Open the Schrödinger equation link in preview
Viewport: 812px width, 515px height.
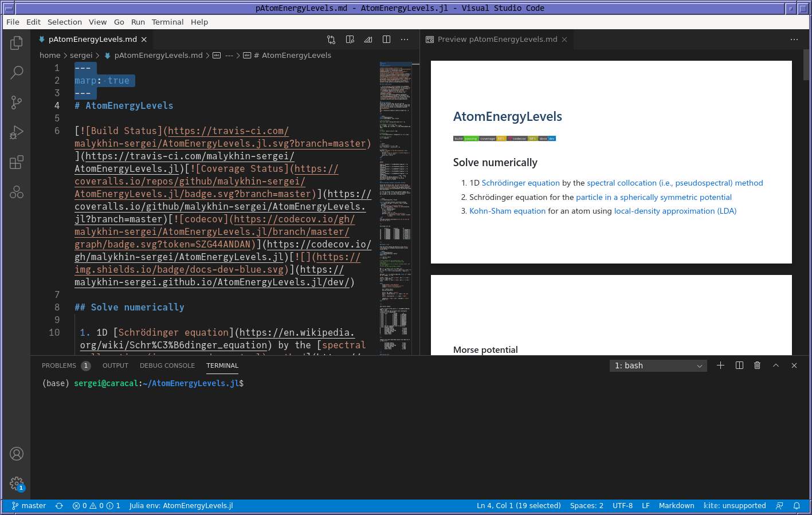(520, 183)
